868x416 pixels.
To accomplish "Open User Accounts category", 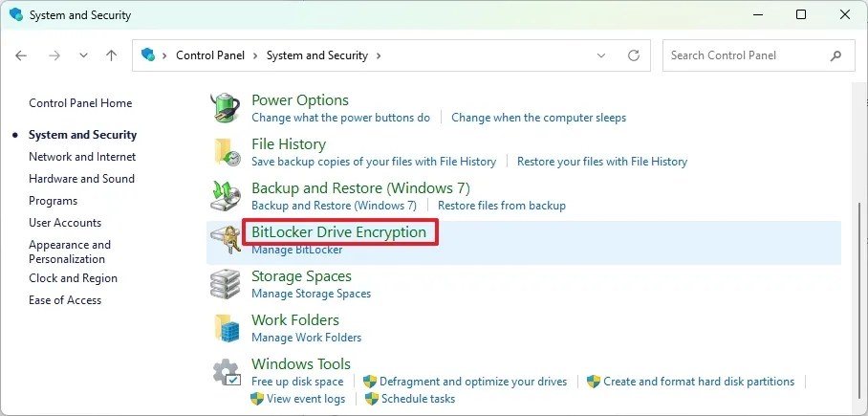I will click(x=65, y=223).
